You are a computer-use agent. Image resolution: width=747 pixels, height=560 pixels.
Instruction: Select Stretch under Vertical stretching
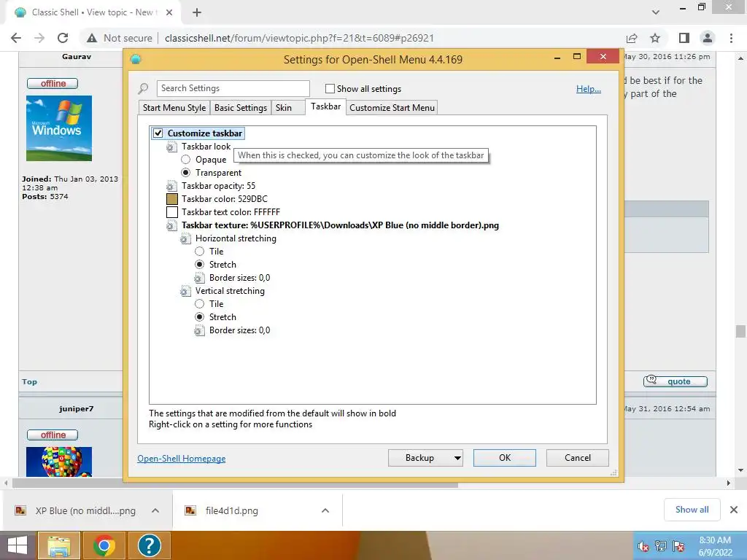pyautogui.click(x=200, y=317)
